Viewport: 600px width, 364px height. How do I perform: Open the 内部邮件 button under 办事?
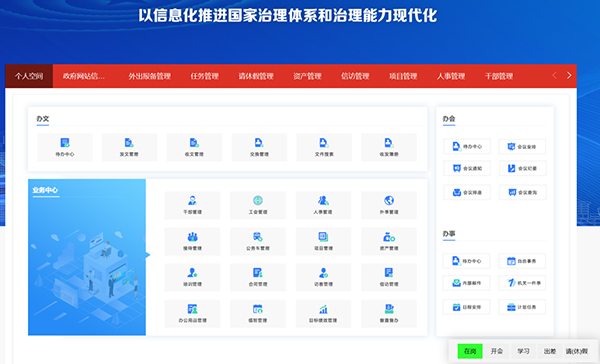pyautogui.click(x=466, y=283)
